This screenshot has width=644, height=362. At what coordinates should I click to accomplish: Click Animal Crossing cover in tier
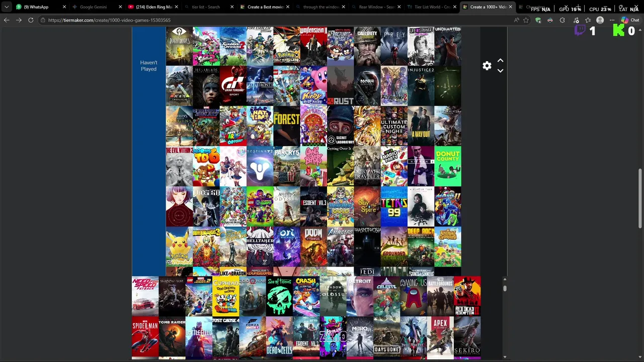point(448,247)
